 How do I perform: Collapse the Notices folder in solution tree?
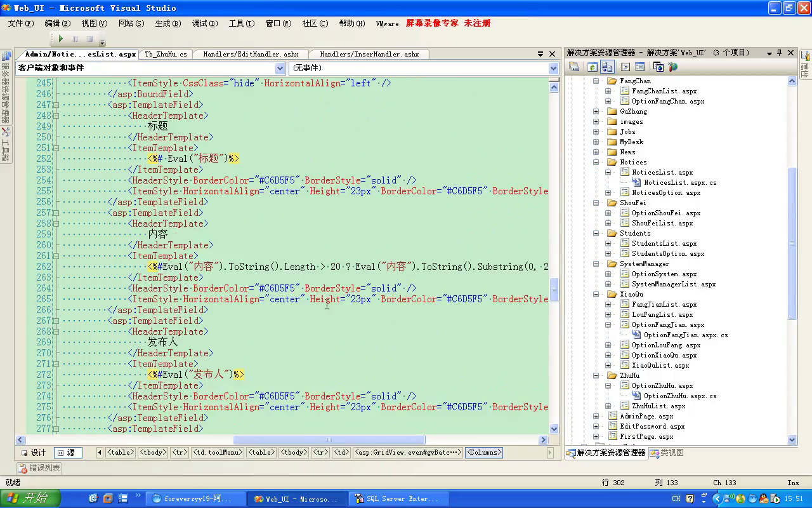(x=596, y=162)
